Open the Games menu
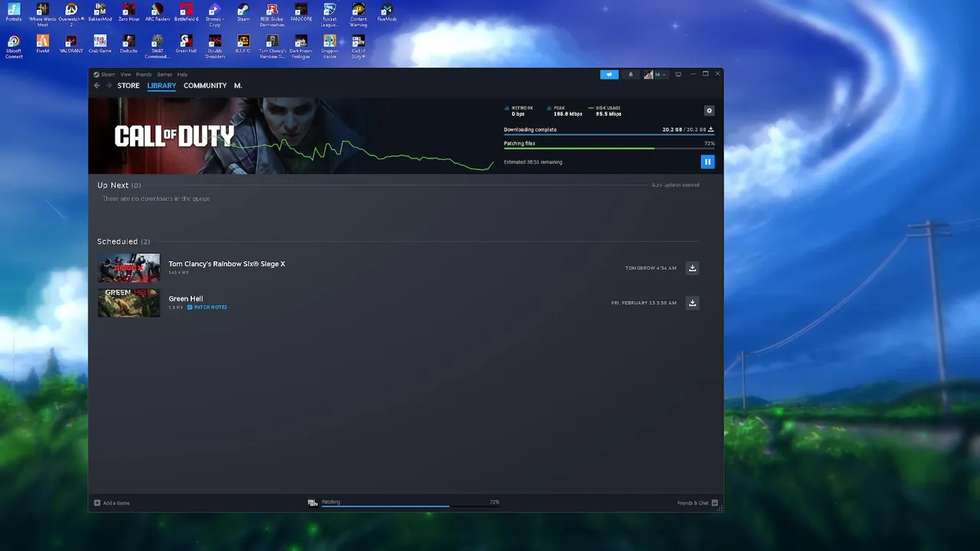Viewport: 980px width, 551px height. point(165,74)
